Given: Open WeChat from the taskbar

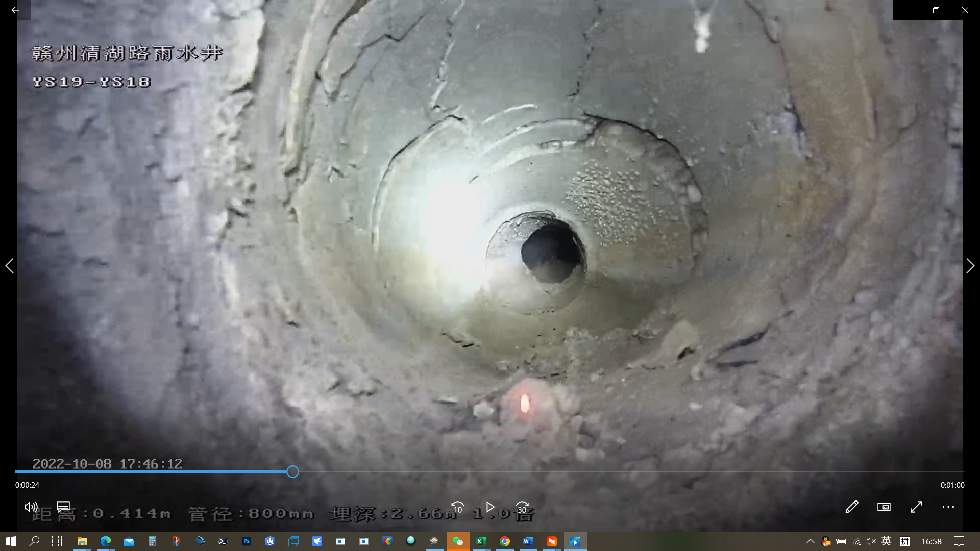Looking at the screenshot, I should [x=458, y=541].
